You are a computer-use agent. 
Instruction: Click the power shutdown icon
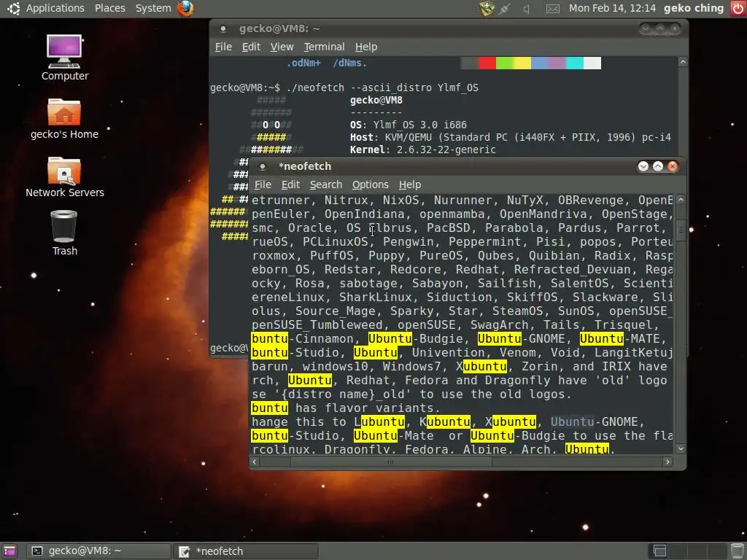click(738, 9)
